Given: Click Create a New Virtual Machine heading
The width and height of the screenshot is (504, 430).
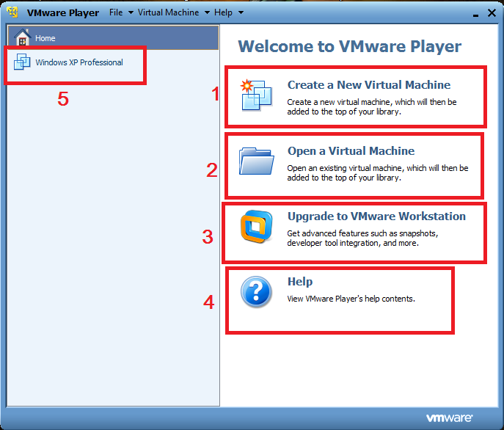Looking at the screenshot, I should coord(369,85).
